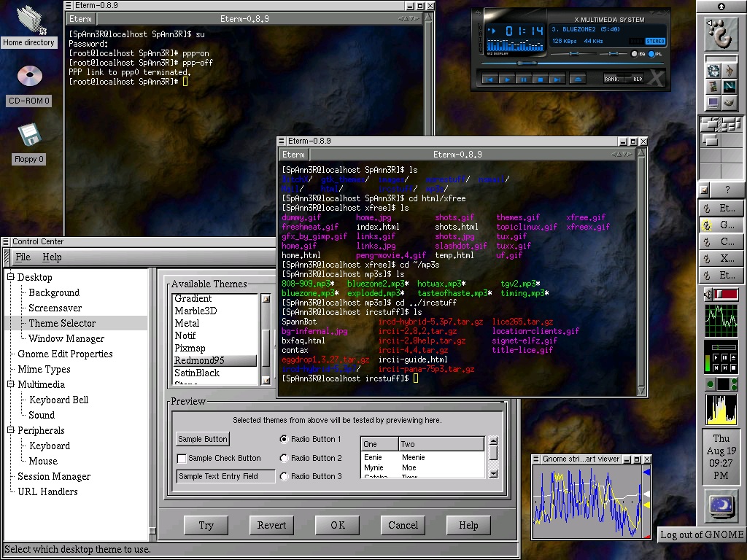747x560 pixels.
Task: Click Available Themes list scroll-down arrow
Action: coord(266,381)
